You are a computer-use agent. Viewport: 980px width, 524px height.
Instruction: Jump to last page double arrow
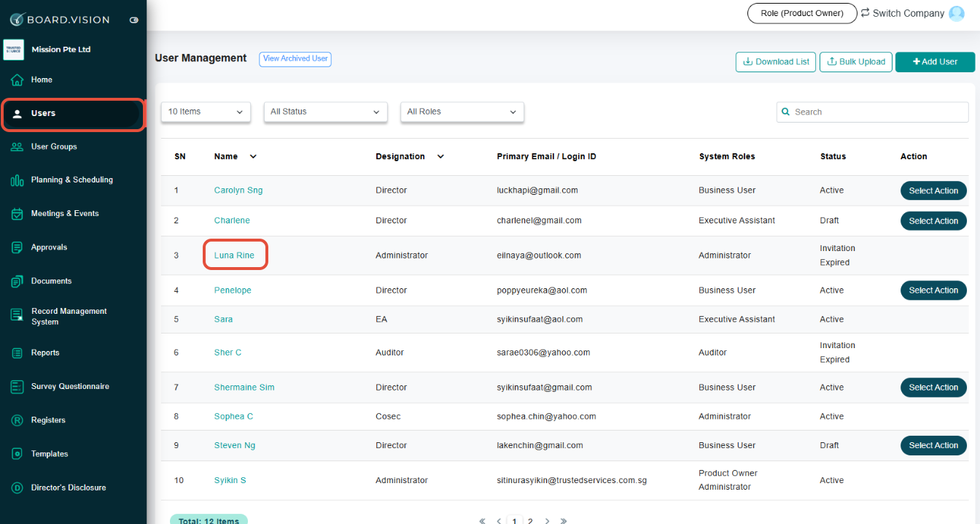[563, 521]
